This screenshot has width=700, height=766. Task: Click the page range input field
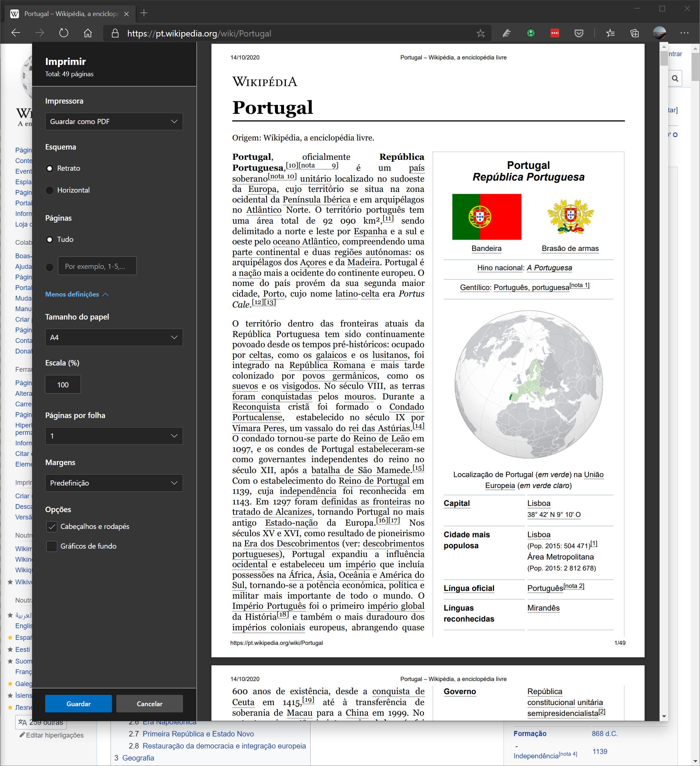click(x=97, y=266)
